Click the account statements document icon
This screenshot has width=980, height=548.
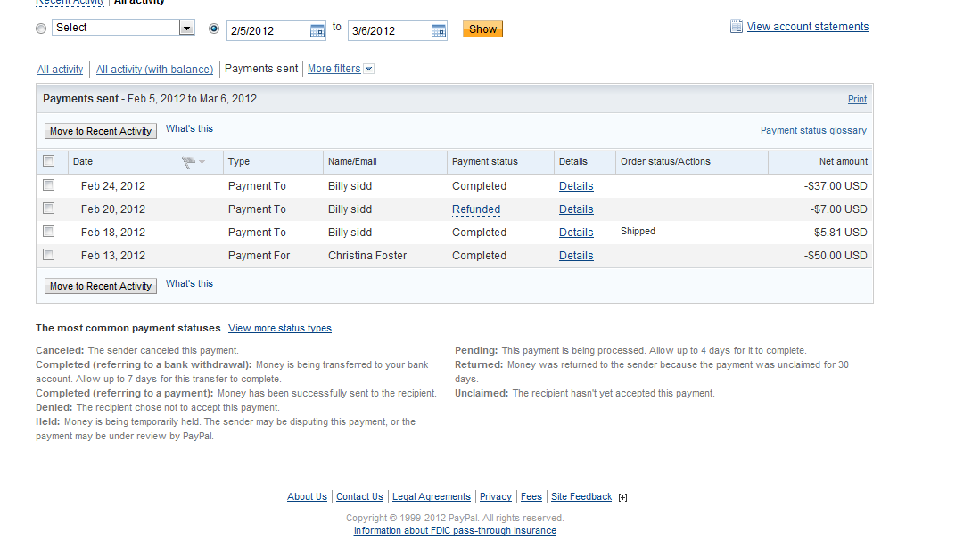click(736, 27)
